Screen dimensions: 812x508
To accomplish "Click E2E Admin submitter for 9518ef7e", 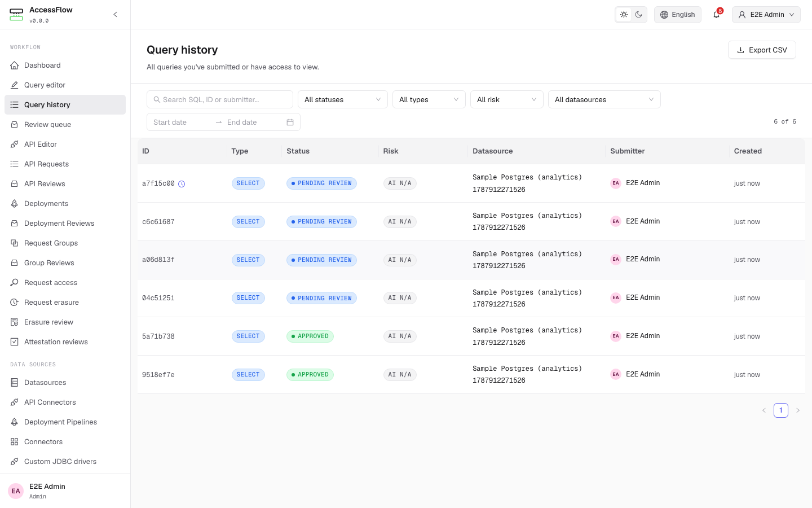I will (x=636, y=374).
